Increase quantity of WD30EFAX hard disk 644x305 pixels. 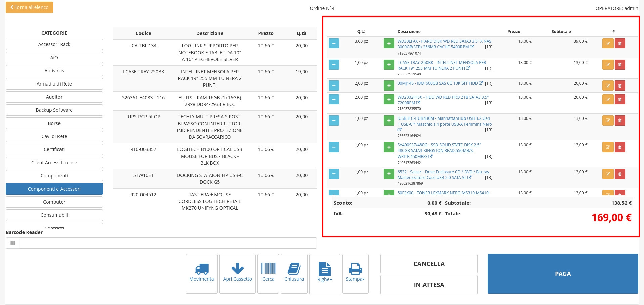point(389,43)
